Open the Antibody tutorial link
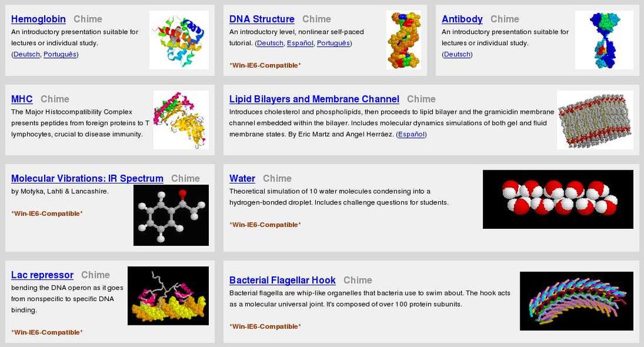644x347 pixels. [462, 19]
